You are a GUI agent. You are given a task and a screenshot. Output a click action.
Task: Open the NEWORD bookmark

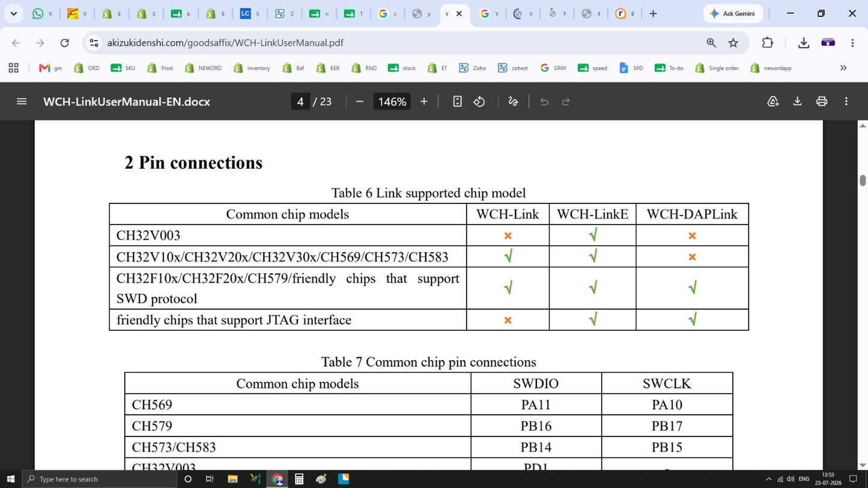click(203, 68)
